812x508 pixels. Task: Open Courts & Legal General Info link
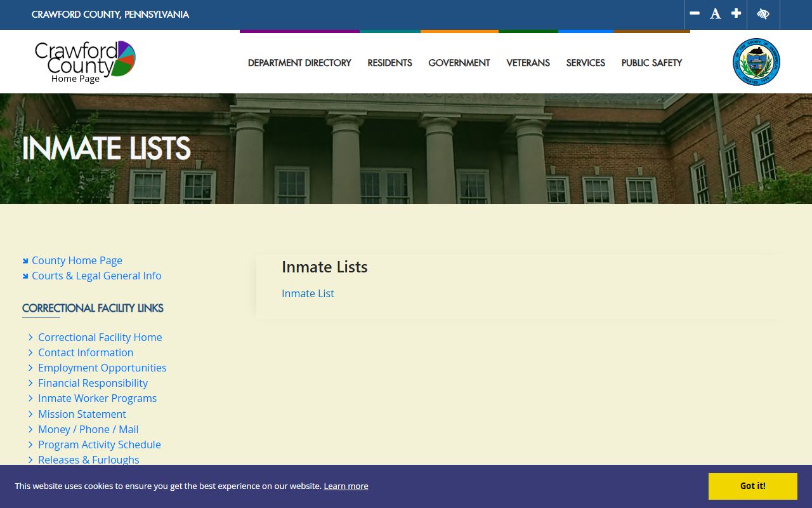coord(96,276)
